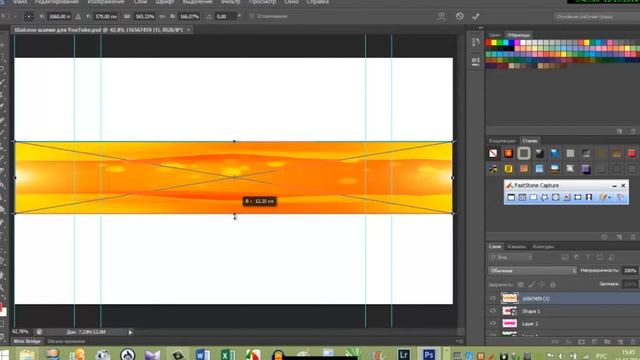Pick the red swatch in Swatches panel
The width and height of the screenshot is (640, 360).
(489, 42)
